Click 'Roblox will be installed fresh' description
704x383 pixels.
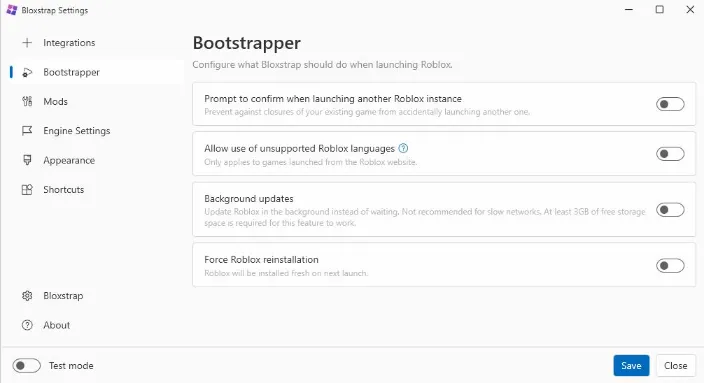point(286,273)
